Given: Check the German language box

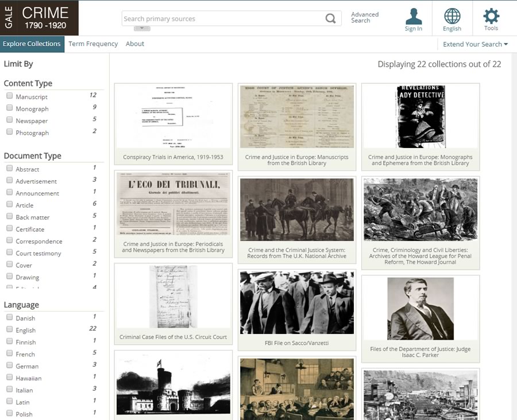Looking at the screenshot, I should 10,365.
